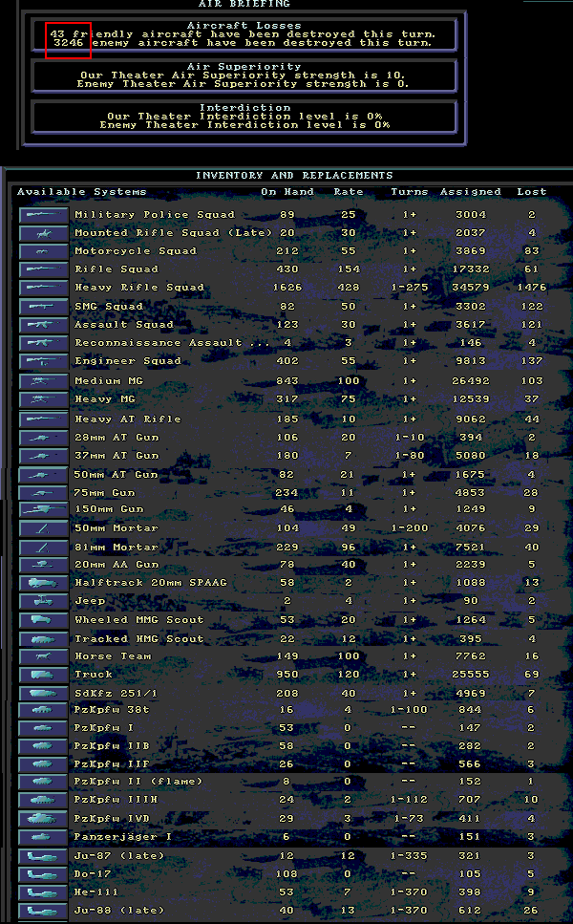Click Heavy Rifle Squad turns value 1-275
The image size is (573, 924).
point(410,287)
